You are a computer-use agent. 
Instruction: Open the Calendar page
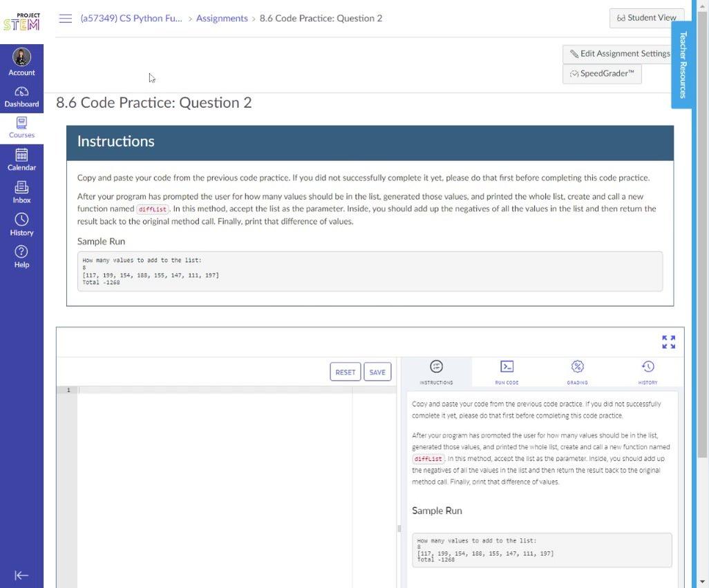(21, 160)
